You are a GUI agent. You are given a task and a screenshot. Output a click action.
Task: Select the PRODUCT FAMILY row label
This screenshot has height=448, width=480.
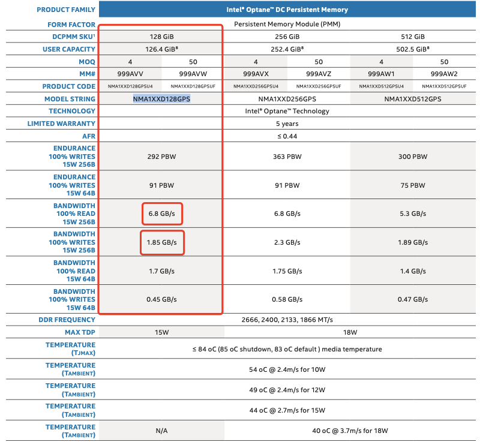(x=66, y=10)
